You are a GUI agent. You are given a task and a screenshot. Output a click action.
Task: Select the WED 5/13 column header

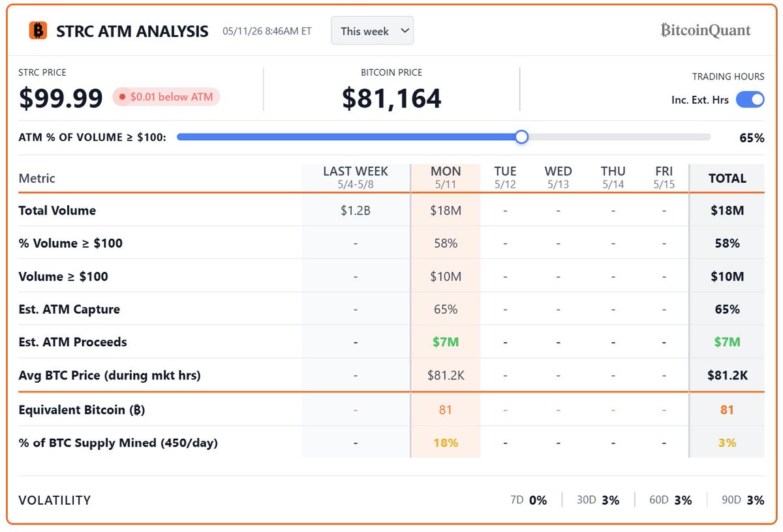pyautogui.click(x=559, y=177)
